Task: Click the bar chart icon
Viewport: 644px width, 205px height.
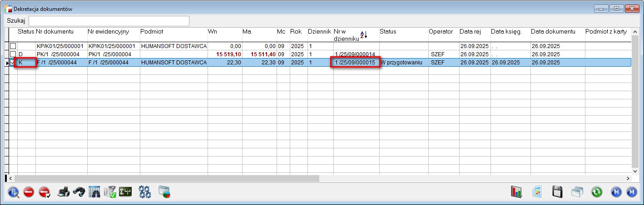Action: pyautogui.click(x=517, y=192)
